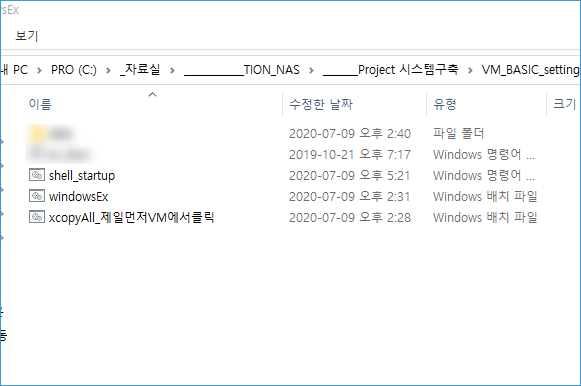The width and height of the screenshot is (581, 386).
Task: Expand chevron after PC breadcrumb
Action: coord(39,70)
